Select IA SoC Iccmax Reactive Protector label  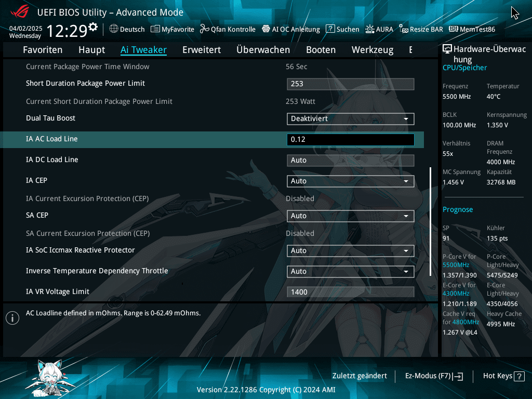click(x=80, y=250)
